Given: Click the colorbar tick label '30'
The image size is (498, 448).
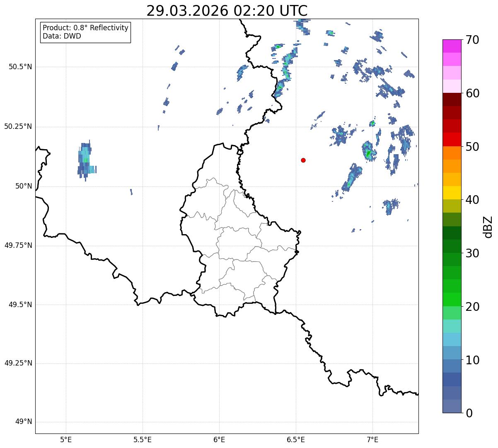Looking at the screenshot, I should coord(474,253).
